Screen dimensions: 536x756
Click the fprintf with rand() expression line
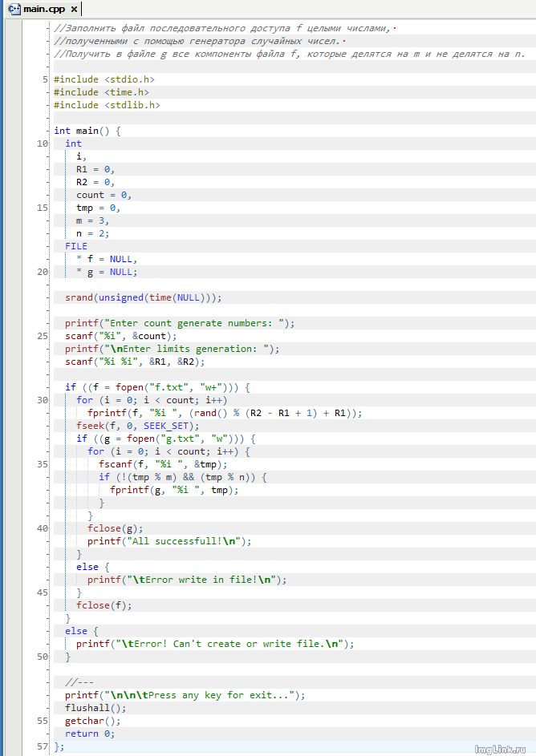(x=225, y=413)
